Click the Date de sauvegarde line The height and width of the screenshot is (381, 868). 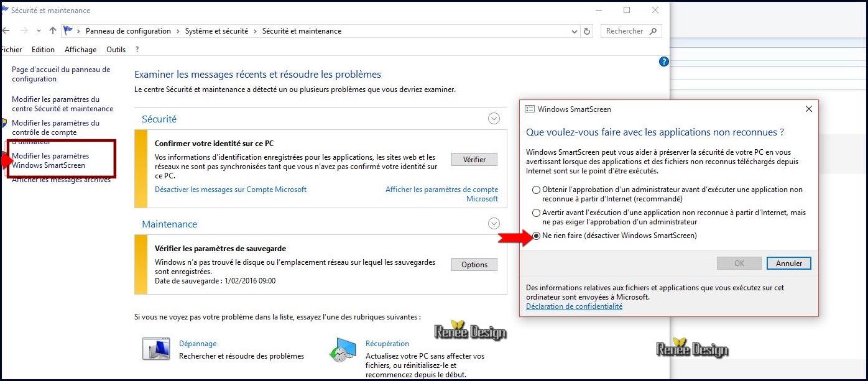215,281
